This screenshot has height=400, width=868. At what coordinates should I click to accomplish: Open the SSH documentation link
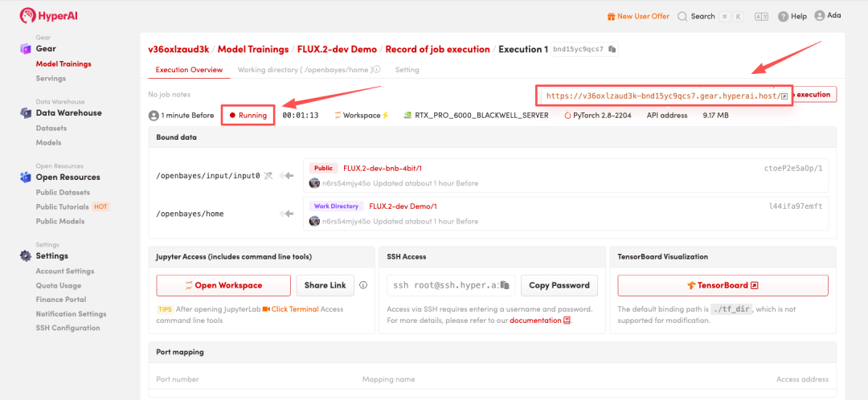(535, 321)
